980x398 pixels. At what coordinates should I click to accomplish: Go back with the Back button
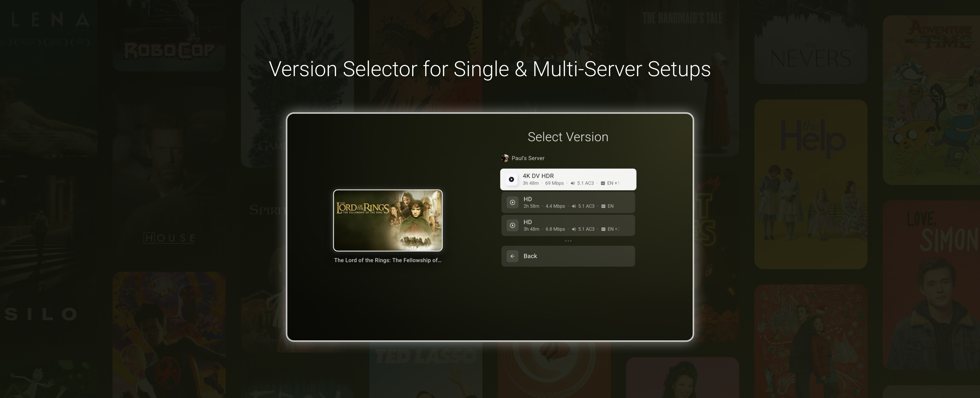(568, 256)
